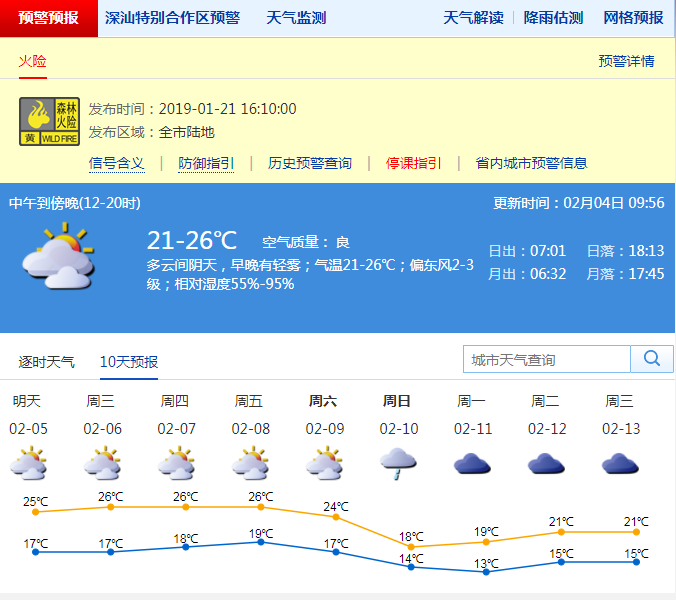Open the 天气监测 tab
676x600 pixels.
[296, 18]
